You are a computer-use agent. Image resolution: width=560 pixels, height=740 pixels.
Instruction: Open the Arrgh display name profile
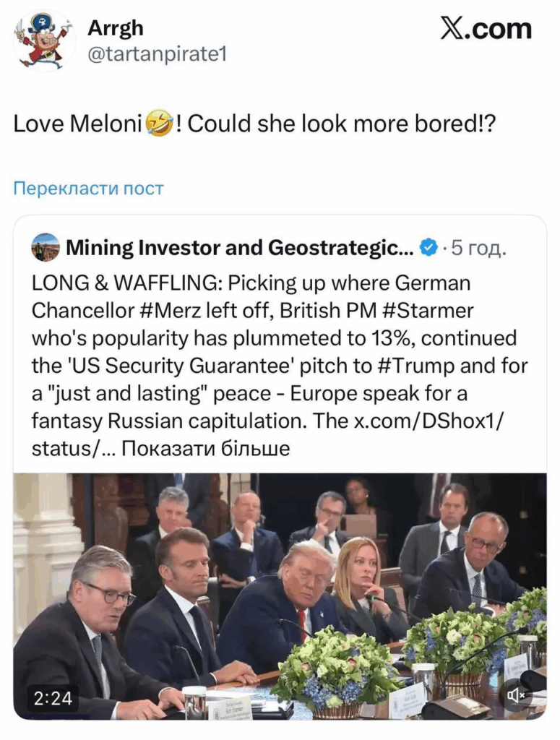coord(115,28)
